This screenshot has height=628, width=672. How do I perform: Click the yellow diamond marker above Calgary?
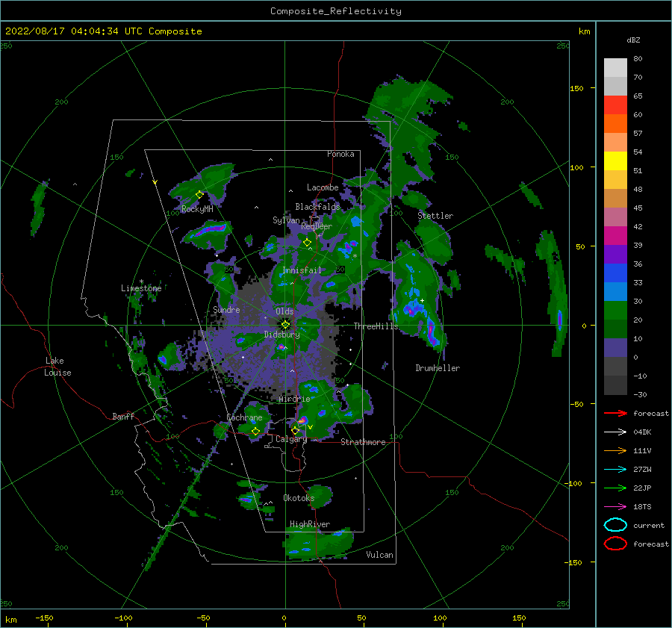click(x=295, y=430)
